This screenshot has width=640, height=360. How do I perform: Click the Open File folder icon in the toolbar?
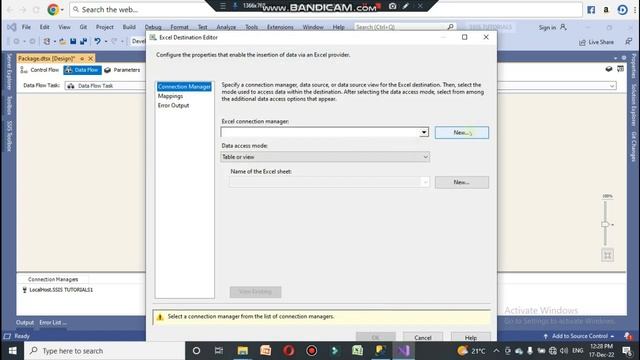62,41
